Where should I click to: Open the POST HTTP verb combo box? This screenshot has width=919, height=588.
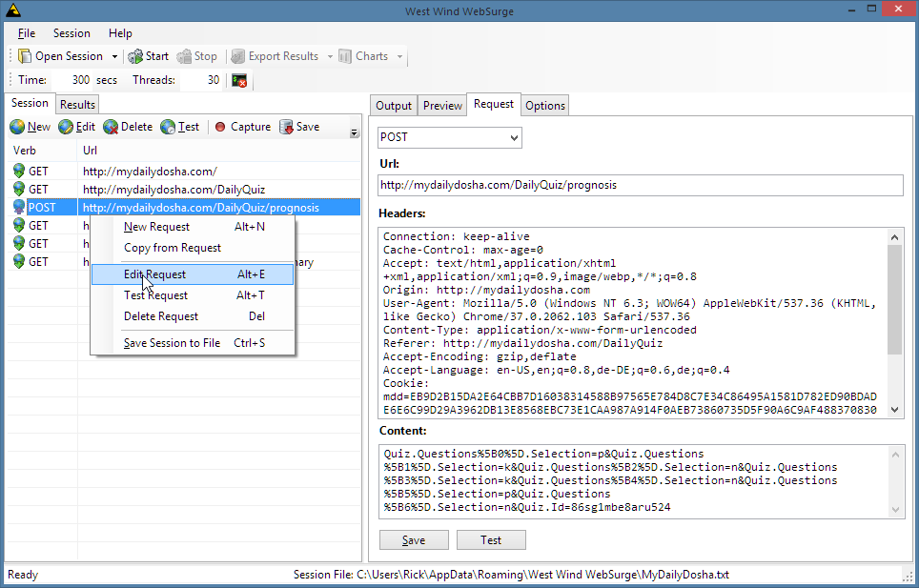450,137
